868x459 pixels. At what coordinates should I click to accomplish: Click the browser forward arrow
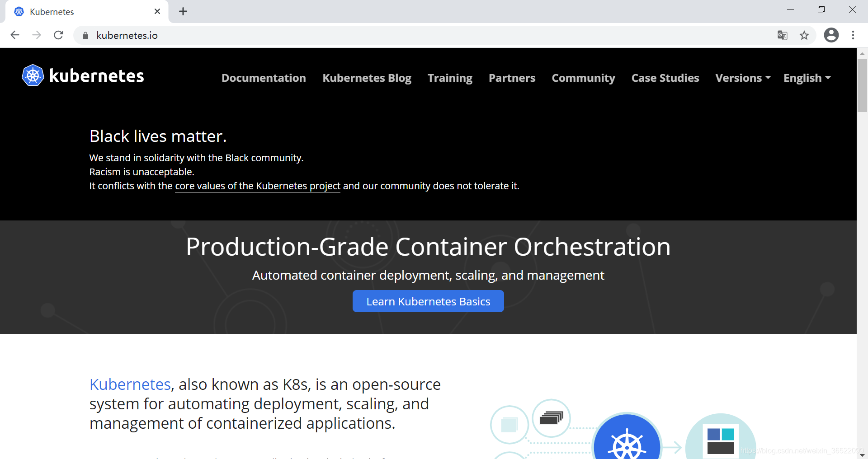(37, 35)
